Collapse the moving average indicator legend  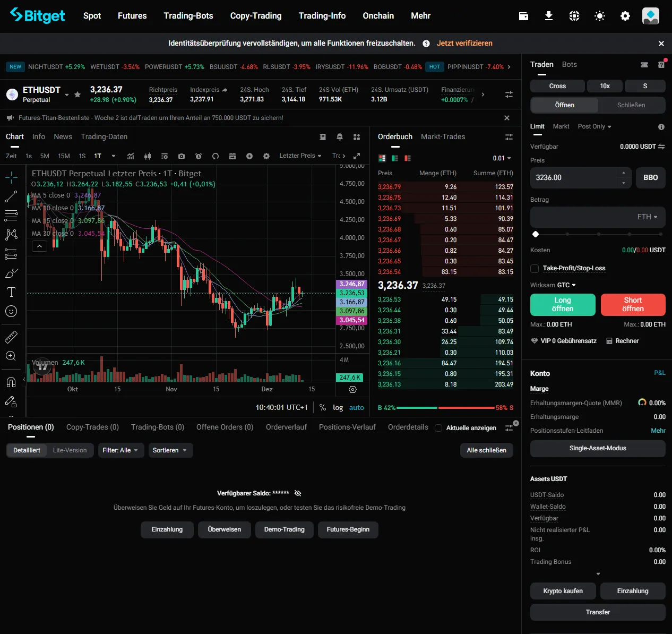pyautogui.click(x=39, y=246)
